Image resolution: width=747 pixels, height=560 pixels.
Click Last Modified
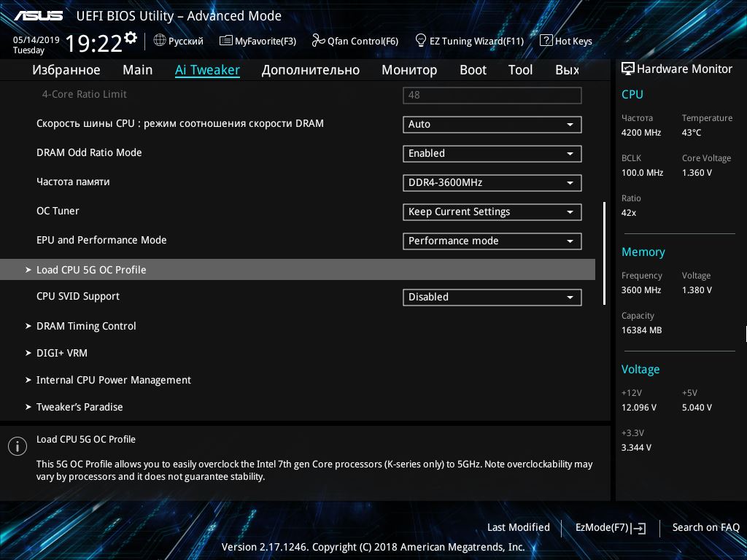coord(519,527)
